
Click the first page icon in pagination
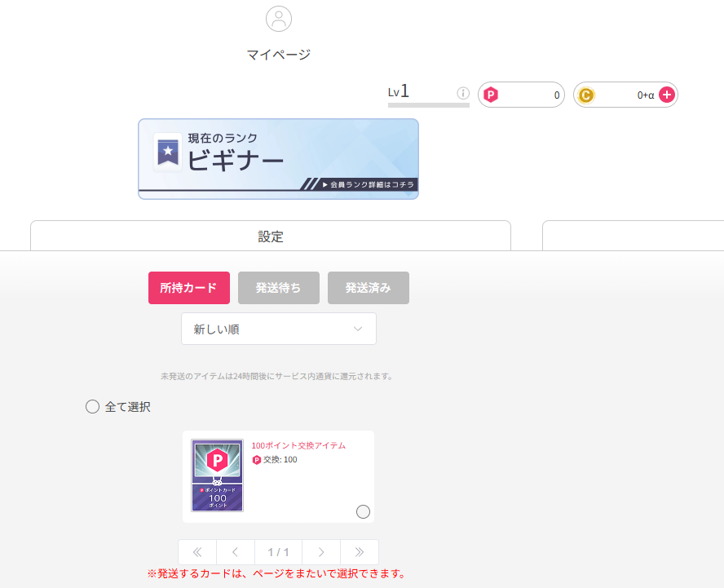coord(197,552)
